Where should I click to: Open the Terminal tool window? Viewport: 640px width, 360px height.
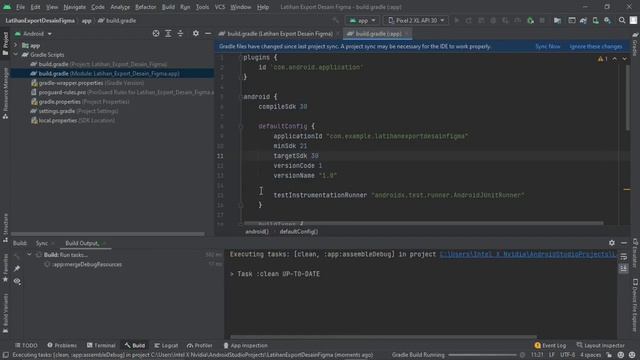101,345
